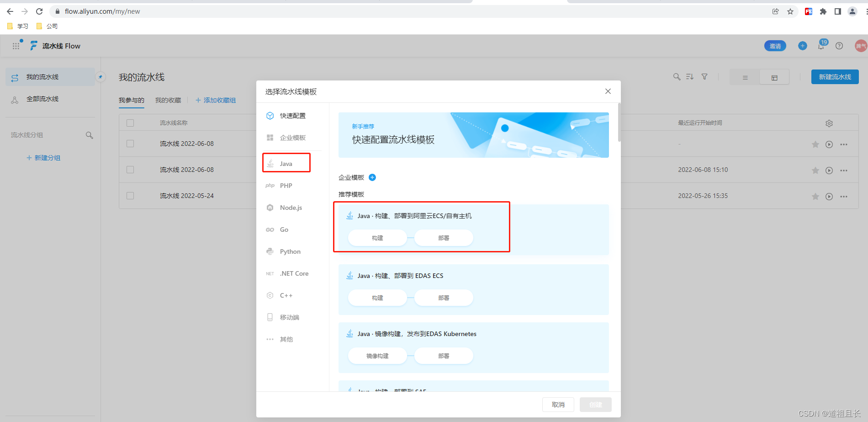
Task: Open the 公司 bookmark folder
Action: 47,26
